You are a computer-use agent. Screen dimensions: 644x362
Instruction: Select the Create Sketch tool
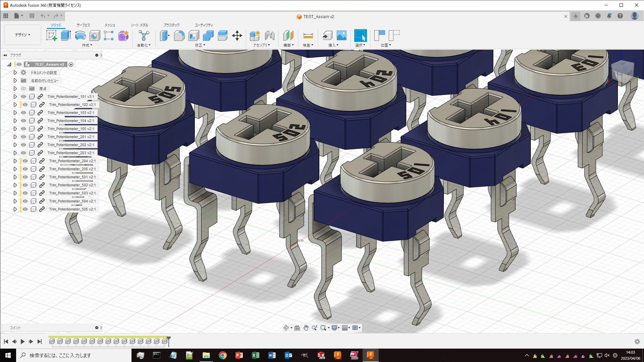tap(51, 36)
